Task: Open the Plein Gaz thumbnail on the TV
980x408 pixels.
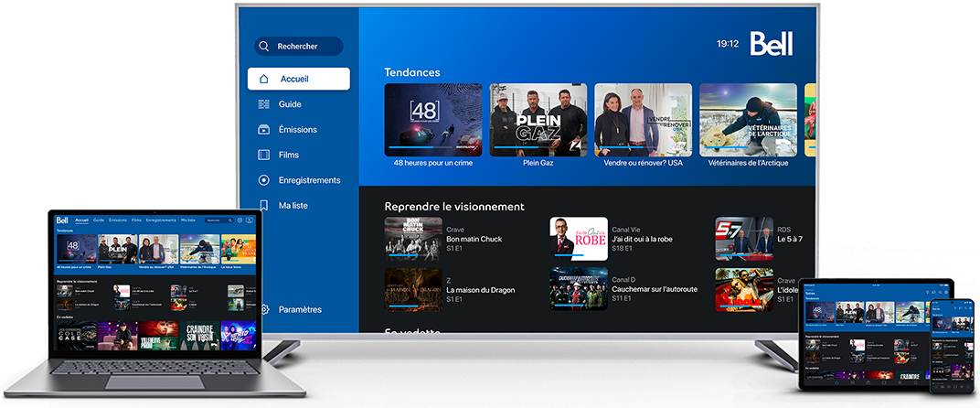Action: 538,120
